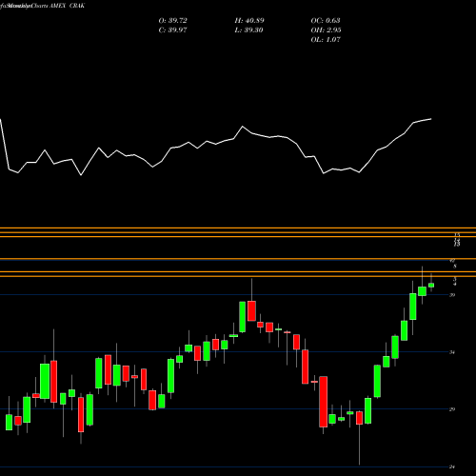Click the open price value O: 39.72
The image size is (476, 476).
click(172, 21)
